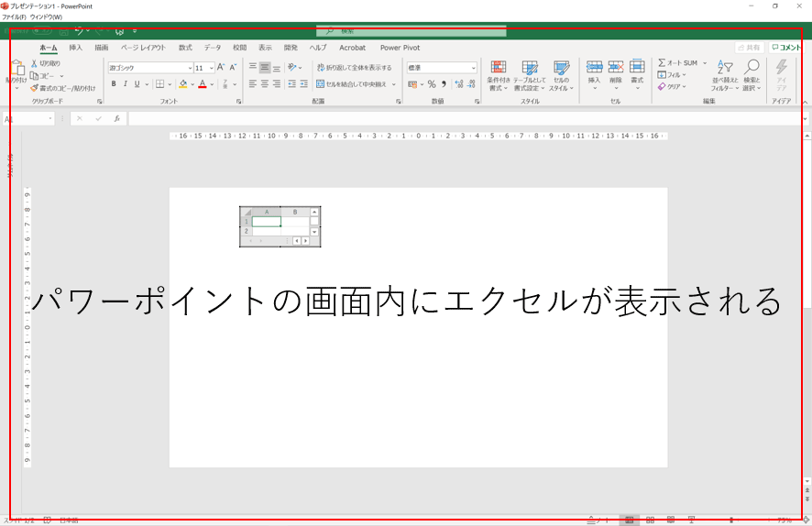Click the コメント button
The width and height of the screenshot is (812, 526).
click(x=786, y=48)
